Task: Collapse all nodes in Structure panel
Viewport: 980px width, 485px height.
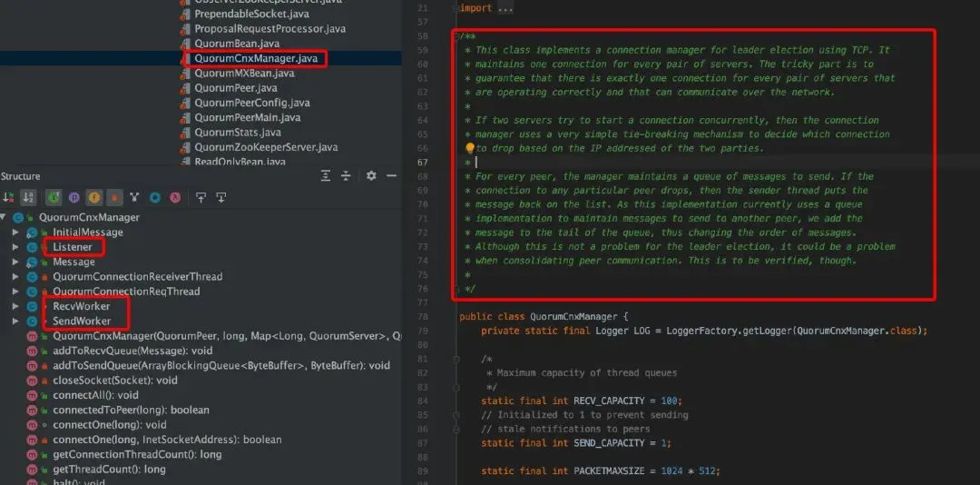Action: 346,176
